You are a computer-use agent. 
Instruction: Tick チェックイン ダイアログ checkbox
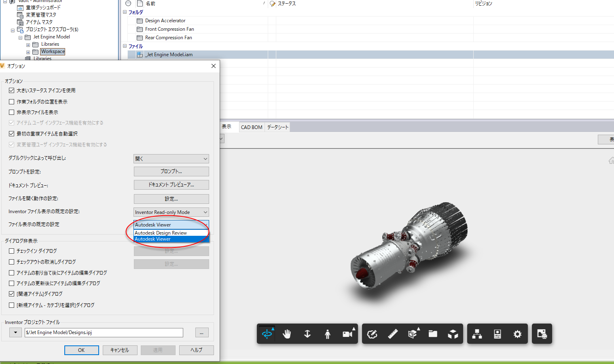pyautogui.click(x=12, y=251)
